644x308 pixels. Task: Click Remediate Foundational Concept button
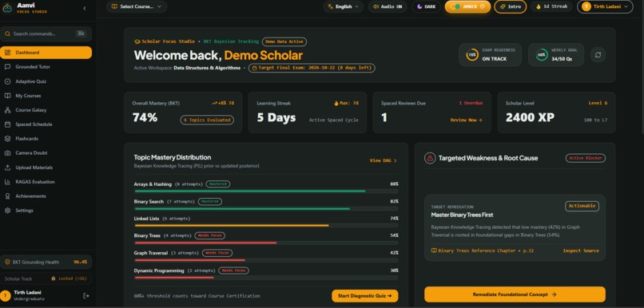pos(515,294)
